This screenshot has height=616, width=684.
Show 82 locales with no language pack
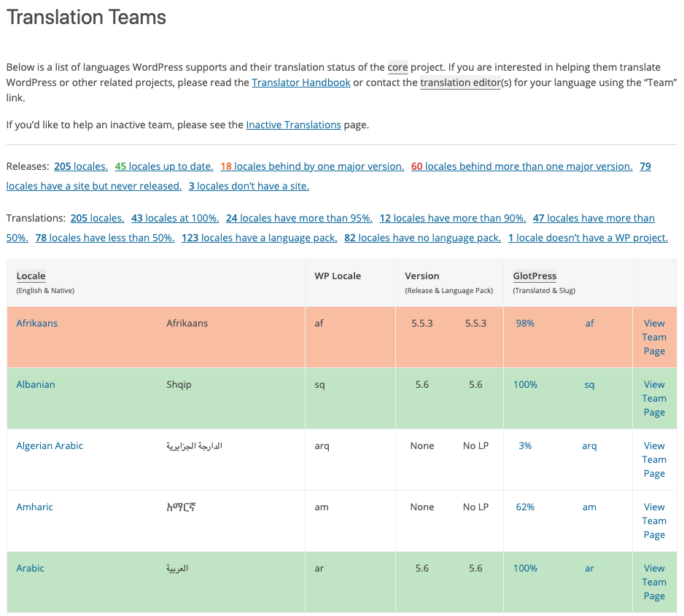pyautogui.click(x=423, y=238)
